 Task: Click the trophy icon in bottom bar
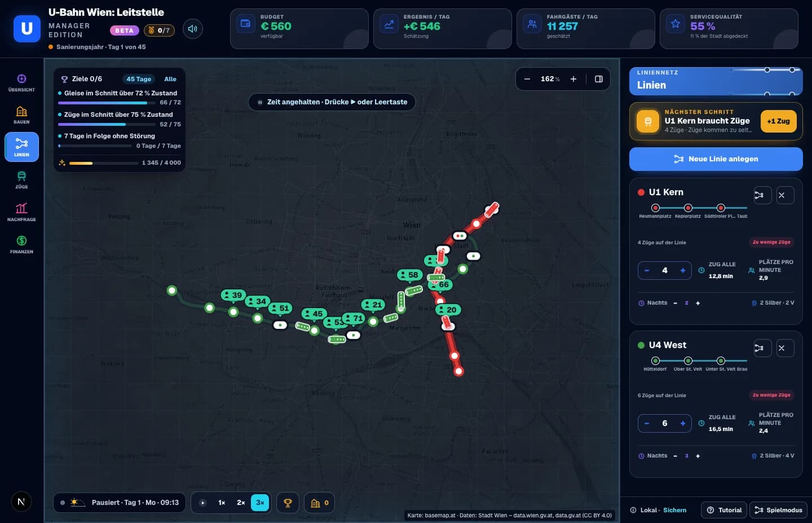coord(288,503)
